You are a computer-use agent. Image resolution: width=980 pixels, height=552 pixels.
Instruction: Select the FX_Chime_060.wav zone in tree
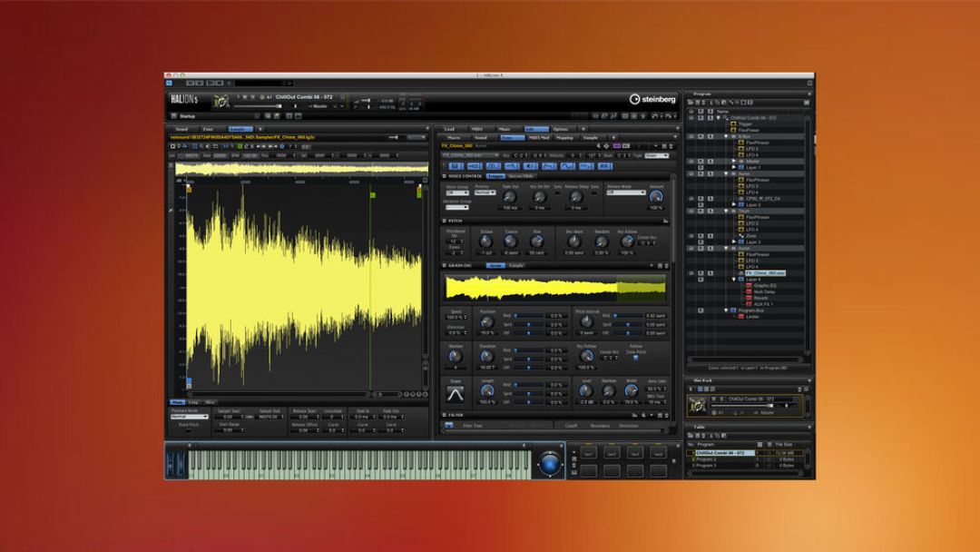765,273
